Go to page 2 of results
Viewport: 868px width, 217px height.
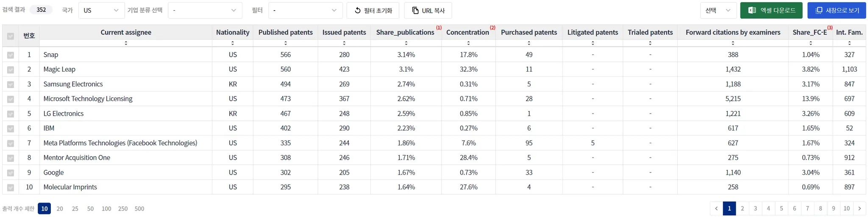[742, 209]
